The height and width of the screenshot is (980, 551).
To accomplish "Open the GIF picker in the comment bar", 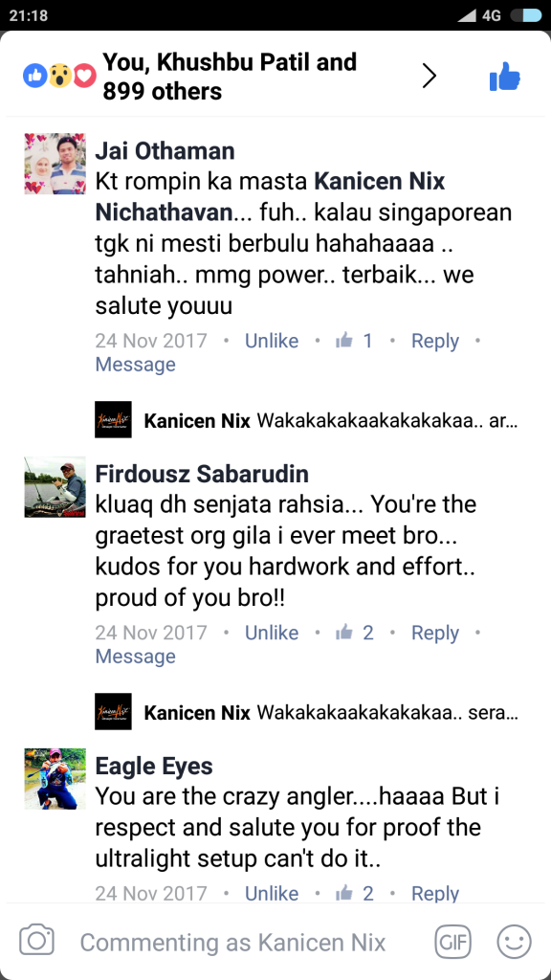I will [452, 942].
